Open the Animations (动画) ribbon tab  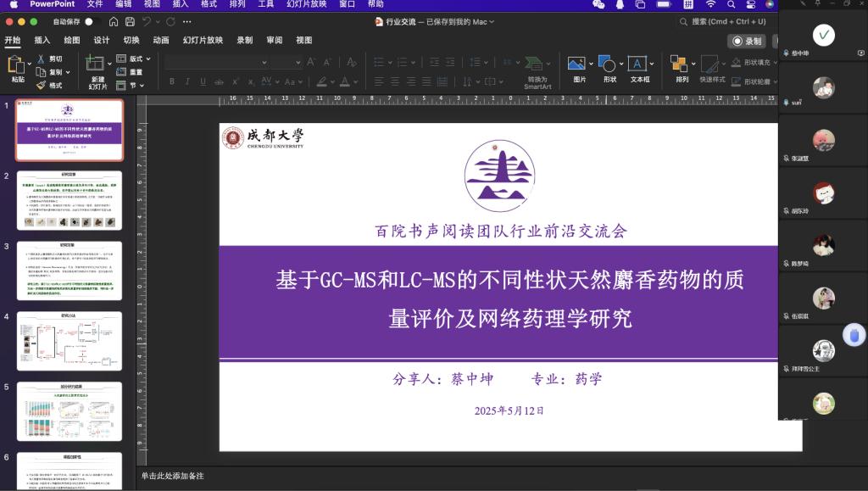[x=161, y=40]
